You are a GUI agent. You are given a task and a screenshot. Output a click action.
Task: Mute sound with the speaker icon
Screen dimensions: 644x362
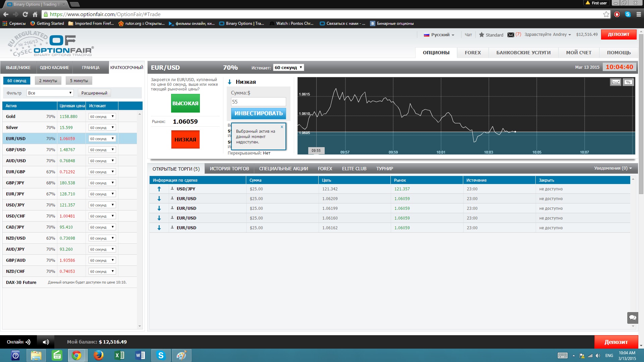[46, 342]
